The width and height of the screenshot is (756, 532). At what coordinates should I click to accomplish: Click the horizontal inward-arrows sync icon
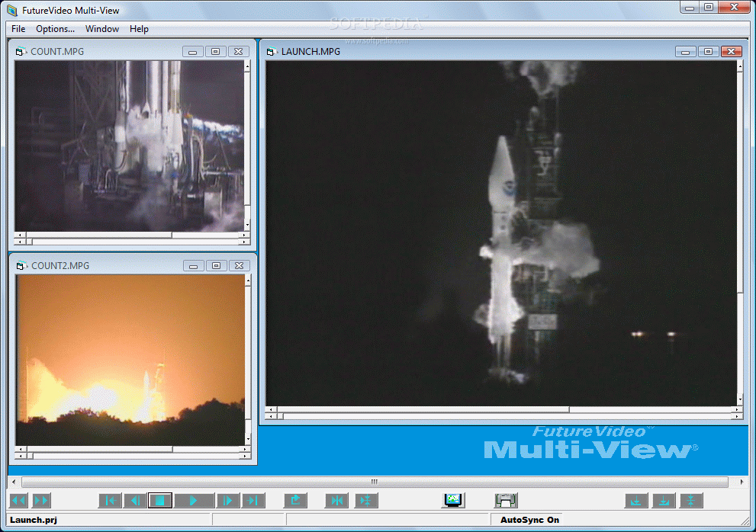(337, 501)
